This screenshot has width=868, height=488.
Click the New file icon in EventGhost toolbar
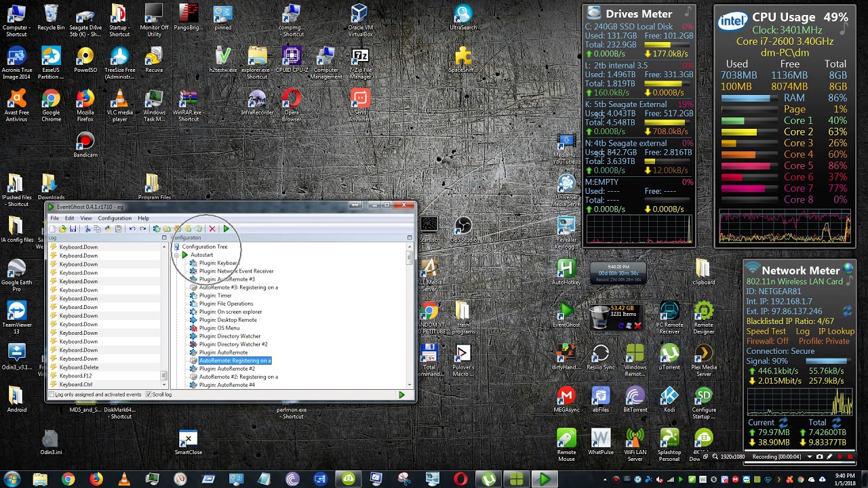pos(53,229)
